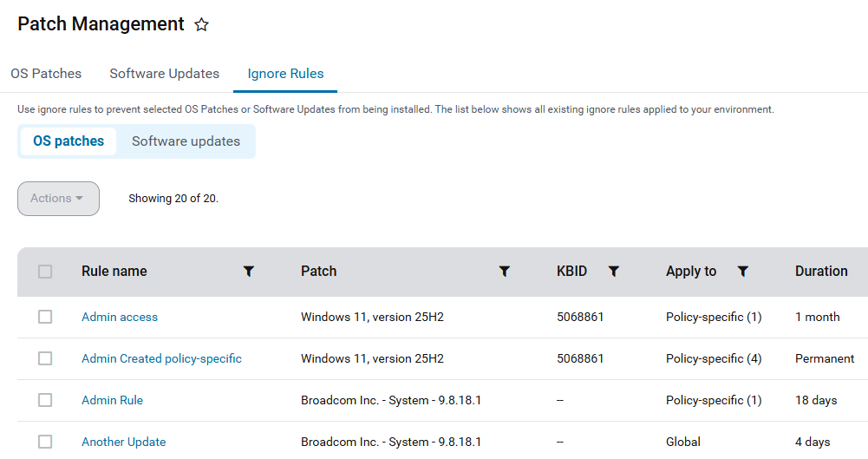Image resolution: width=868 pixels, height=459 pixels.
Task: Open the Admin access rule link
Action: [120, 317]
